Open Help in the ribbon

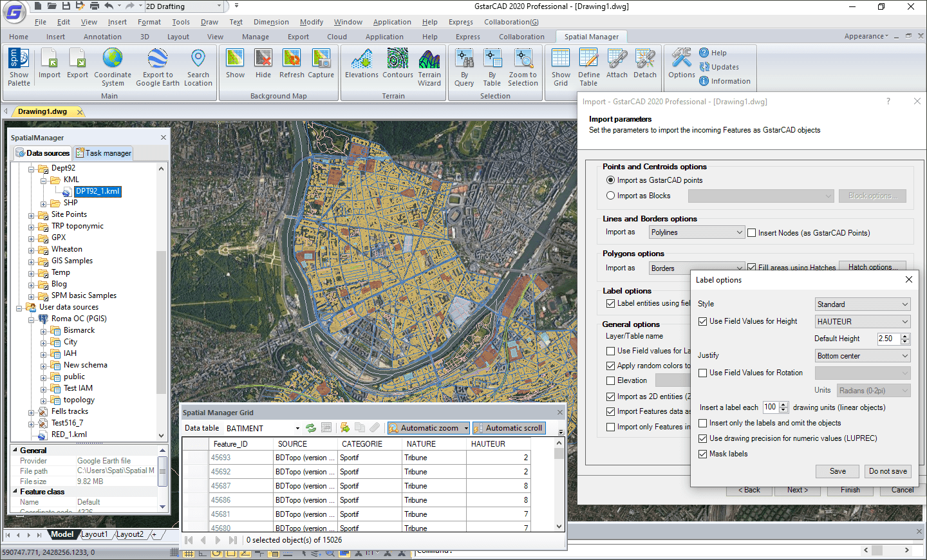click(713, 53)
